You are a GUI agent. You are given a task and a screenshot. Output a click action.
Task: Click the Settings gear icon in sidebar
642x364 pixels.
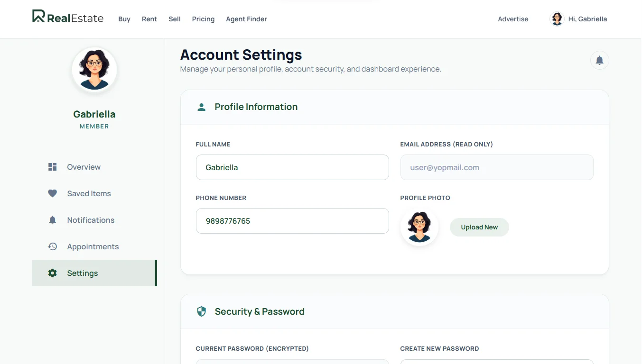click(53, 273)
